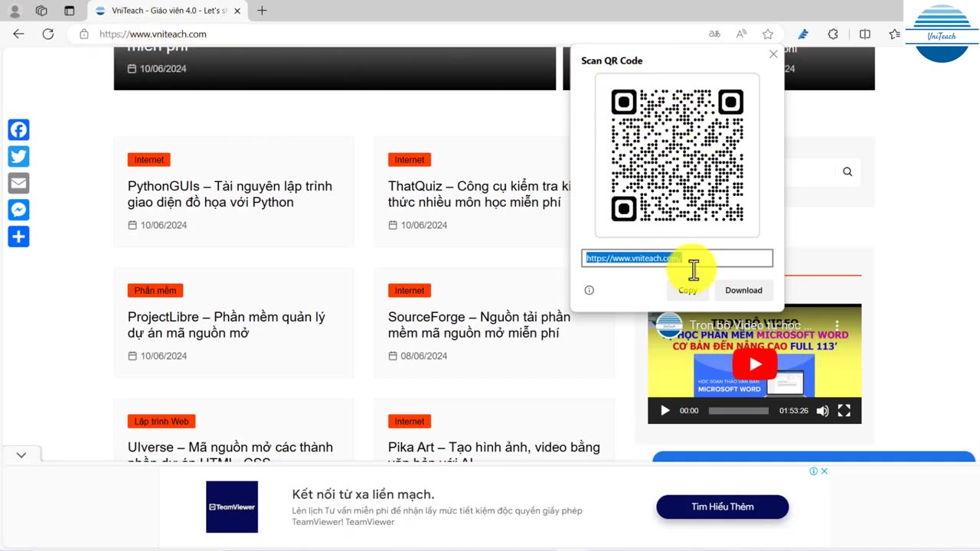Click Internet tag above ThatQuiz article
The height and width of the screenshot is (551, 980).
pyautogui.click(x=409, y=160)
